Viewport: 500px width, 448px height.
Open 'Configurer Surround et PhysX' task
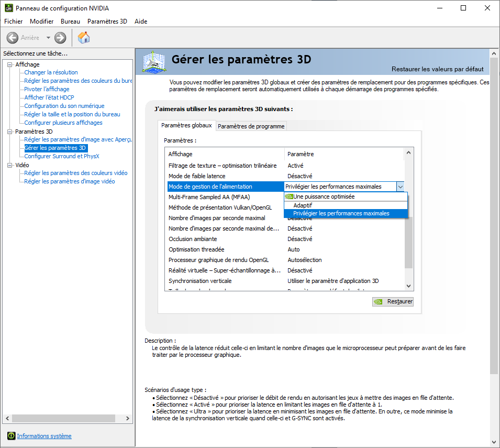[62, 156]
